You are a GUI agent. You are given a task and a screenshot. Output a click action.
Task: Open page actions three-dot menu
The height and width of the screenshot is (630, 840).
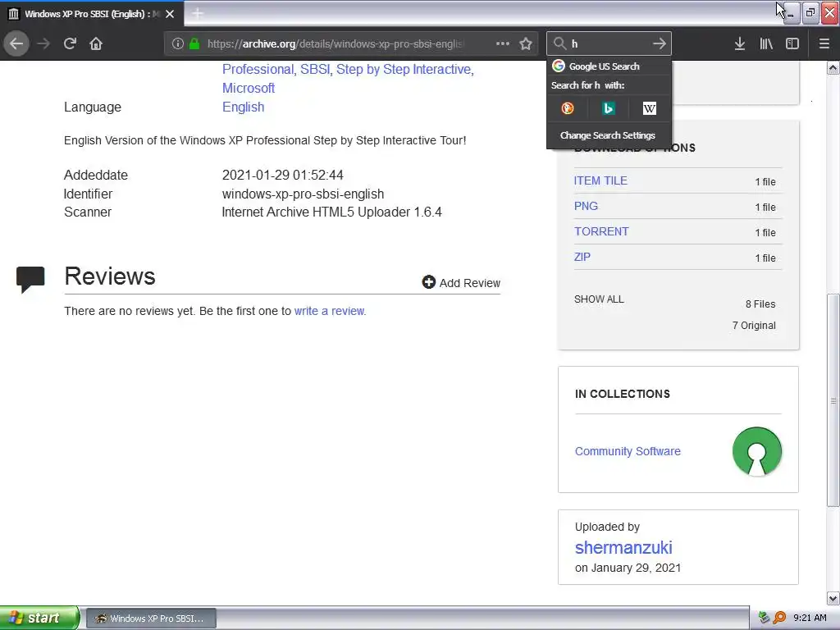[x=503, y=43]
